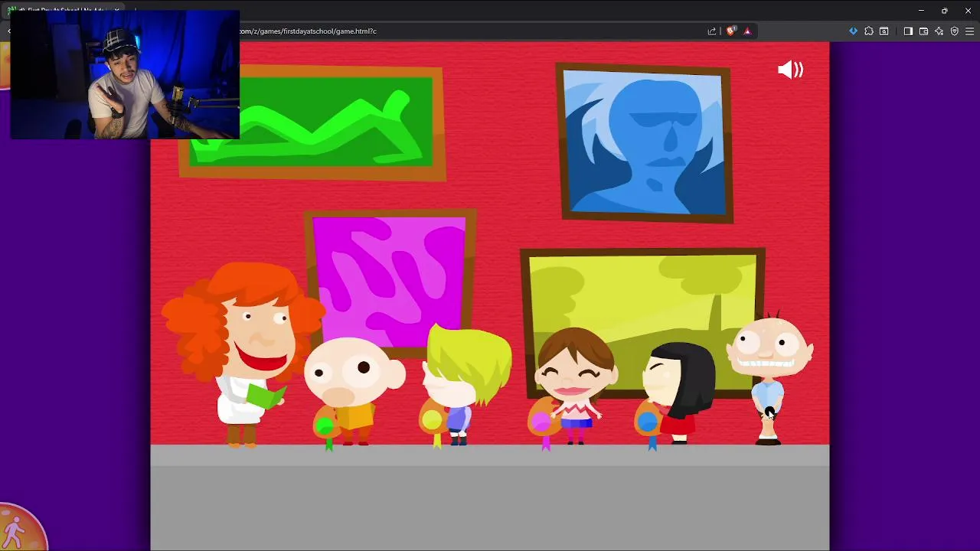Click the calendar-like icon beside the puzzle piece
The width and height of the screenshot is (980, 551).
click(x=884, y=31)
